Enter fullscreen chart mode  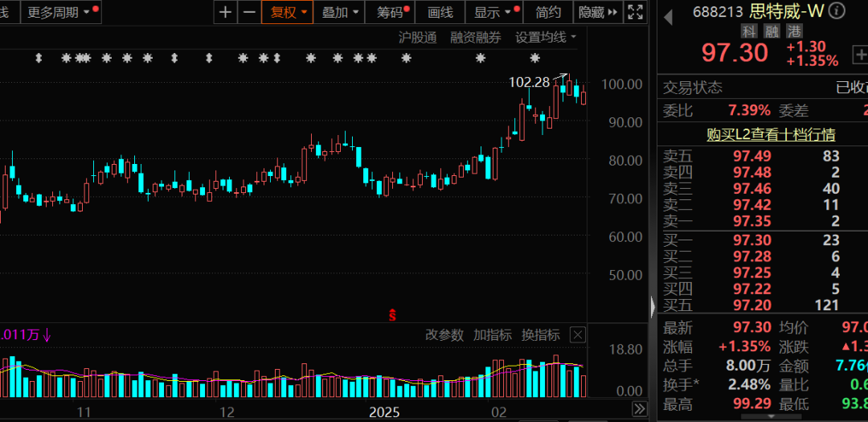click(635, 12)
